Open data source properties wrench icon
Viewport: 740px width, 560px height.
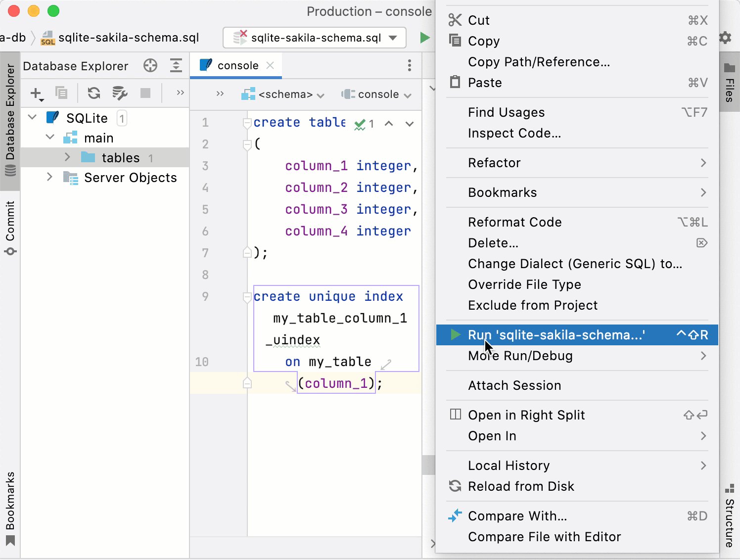[x=119, y=93]
